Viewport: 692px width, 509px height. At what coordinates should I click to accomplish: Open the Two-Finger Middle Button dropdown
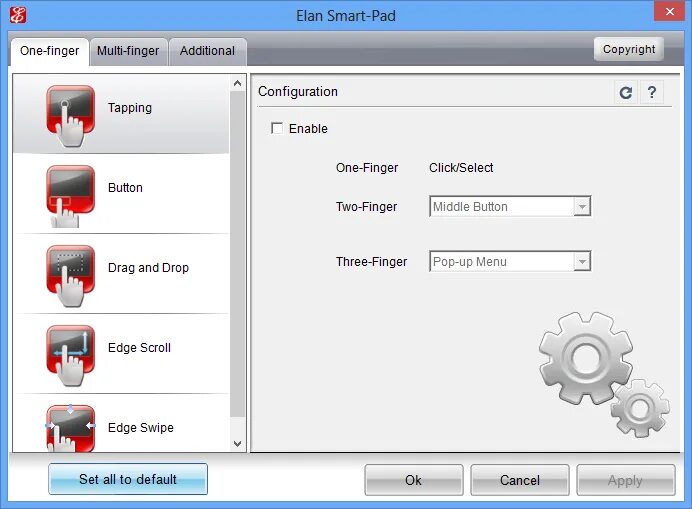pos(510,207)
